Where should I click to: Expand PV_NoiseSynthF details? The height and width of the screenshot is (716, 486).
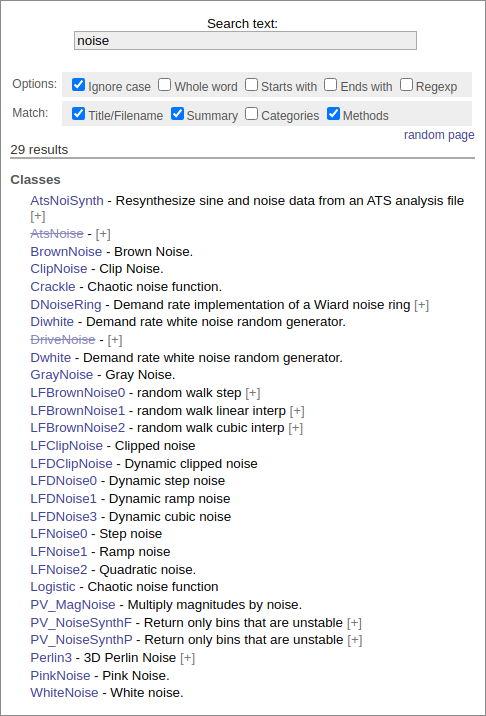coord(354,622)
